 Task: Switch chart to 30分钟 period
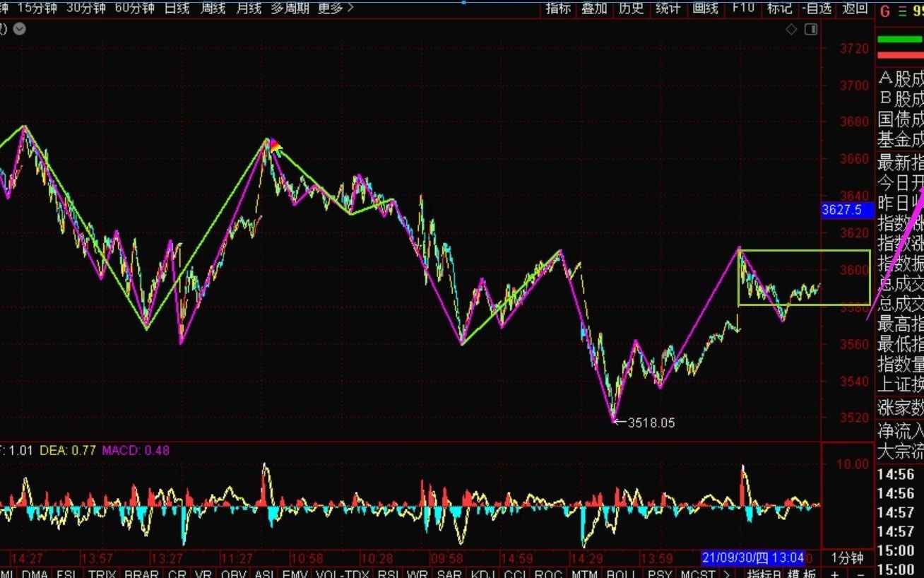click(86, 8)
